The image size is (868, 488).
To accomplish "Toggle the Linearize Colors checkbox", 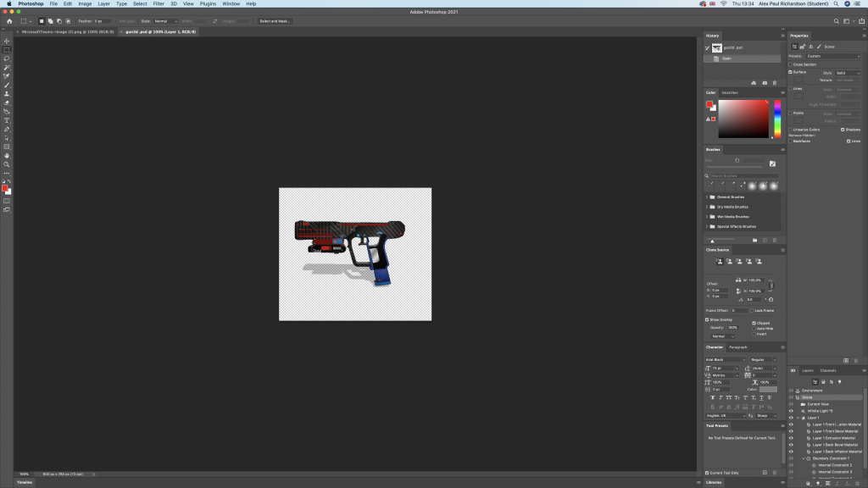I will (791, 130).
